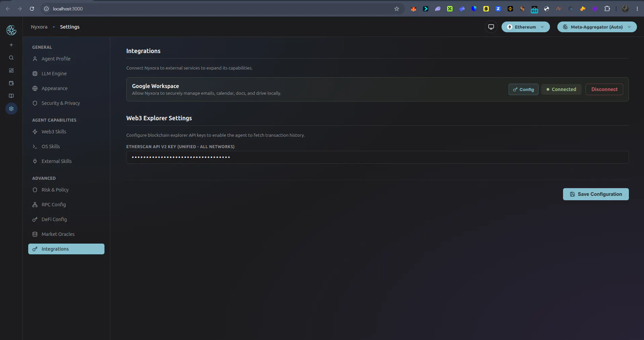Go back in browser
This screenshot has height=340, width=644.
8,9
